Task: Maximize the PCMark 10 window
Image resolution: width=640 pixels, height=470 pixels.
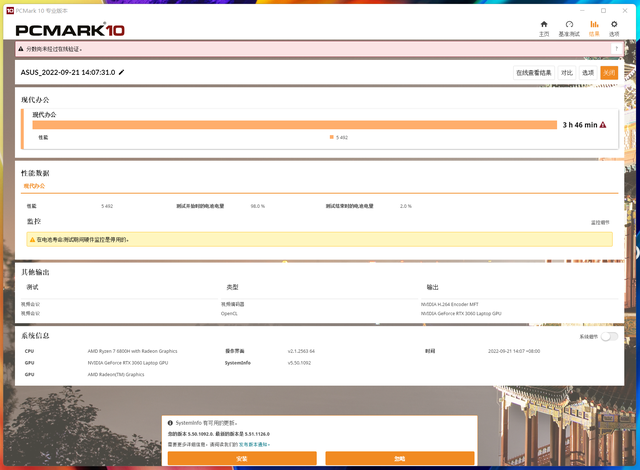Action: 603,11
